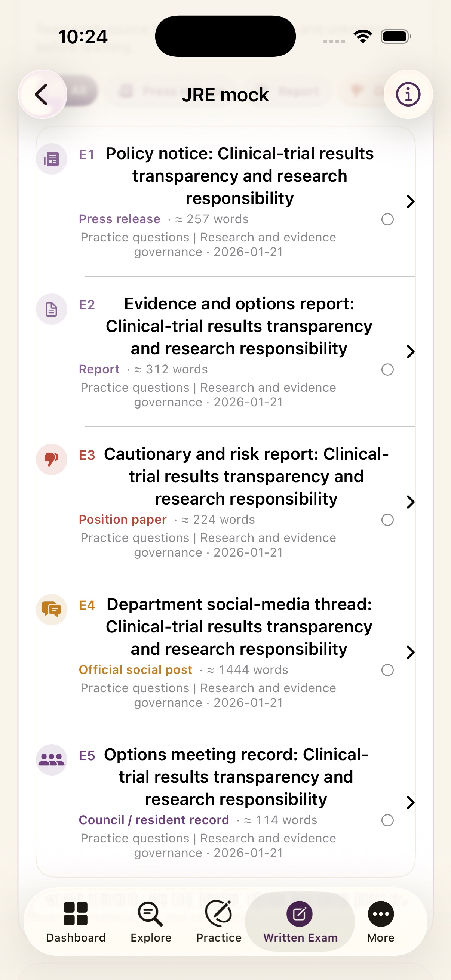Click the E1 press release newspaper icon
Image resolution: width=451 pixels, height=980 pixels.
click(x=51, y=159)
